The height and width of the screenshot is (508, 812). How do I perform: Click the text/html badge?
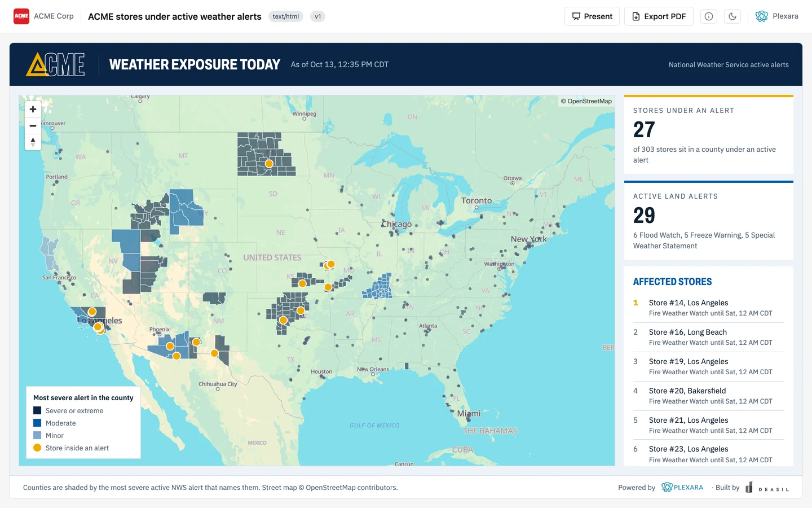point(286,16)
